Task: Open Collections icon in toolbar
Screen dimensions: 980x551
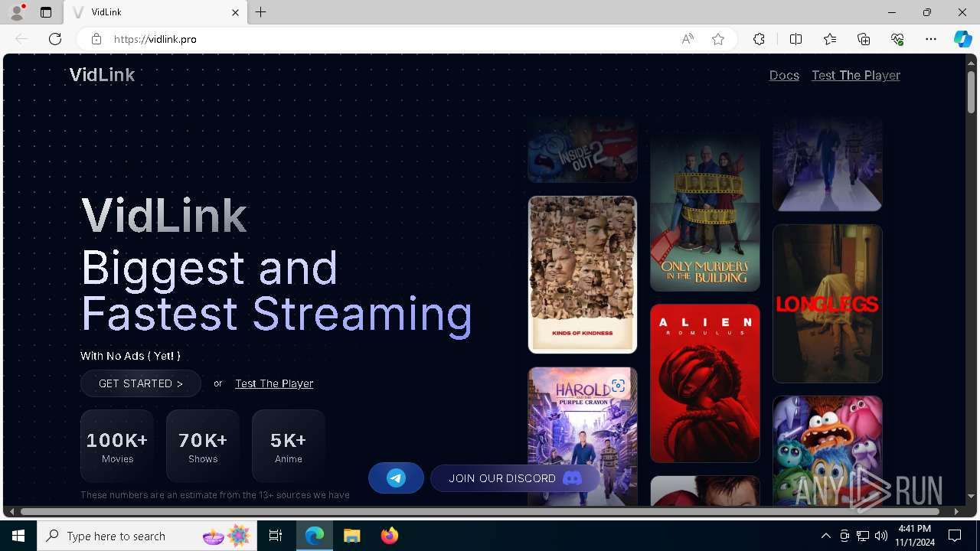Action: tap(864, 39)
